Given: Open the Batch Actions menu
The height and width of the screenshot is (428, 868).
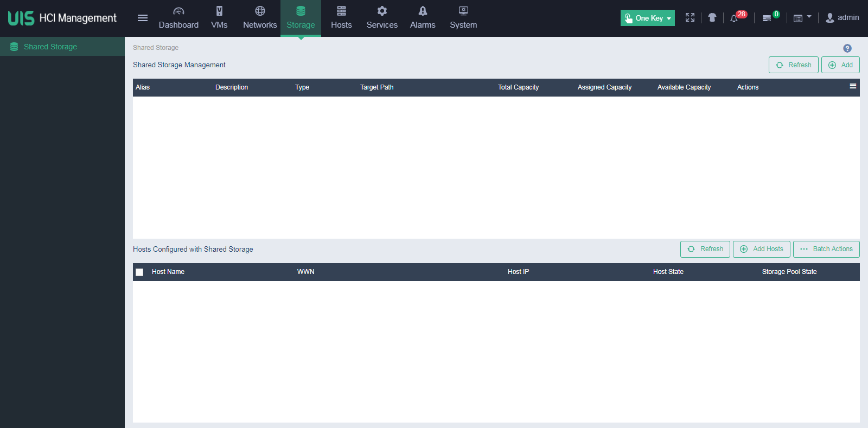Looking at the screenshot, I should (x=826, y=249).
